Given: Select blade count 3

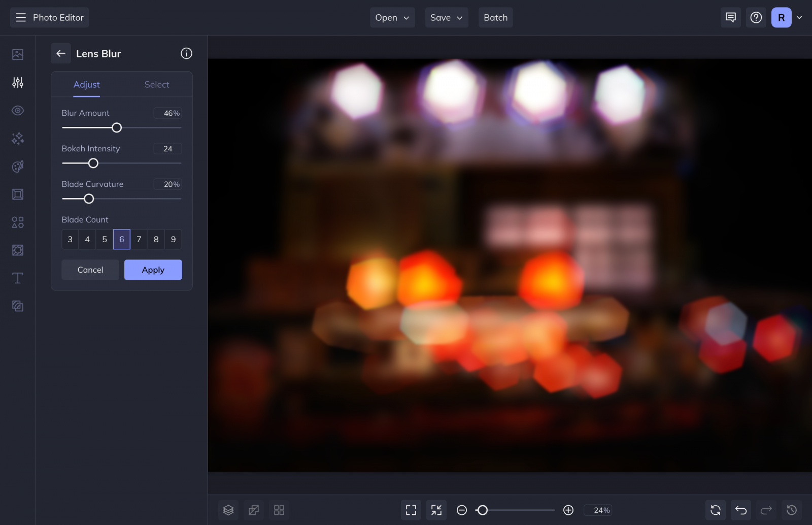Looking at the screenshot, I should 70,239.
